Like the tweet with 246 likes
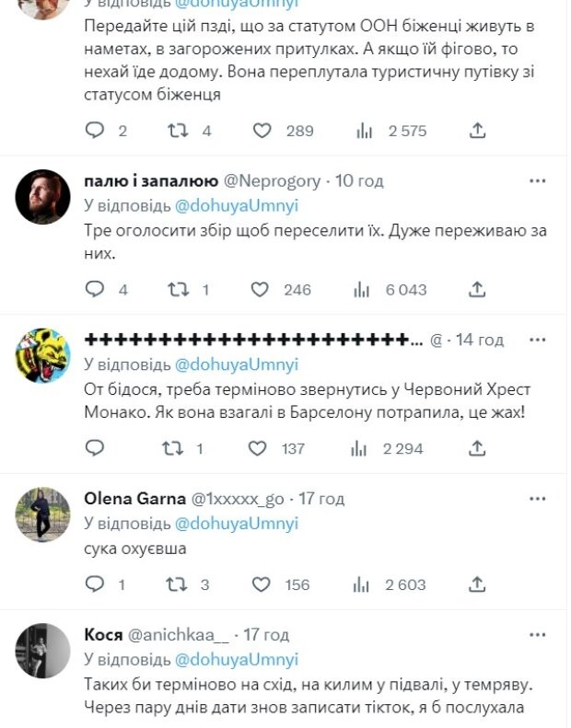571x728 pixels. tap(261, 290)
